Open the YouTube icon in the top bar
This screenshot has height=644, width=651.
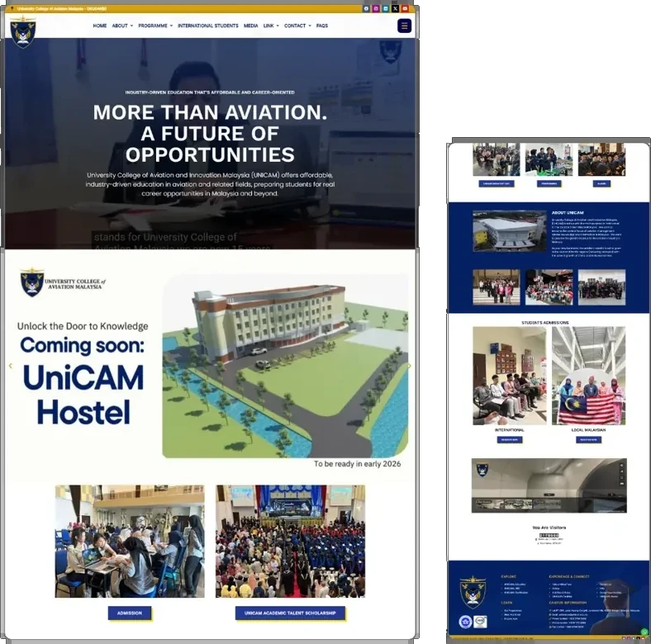405,8
